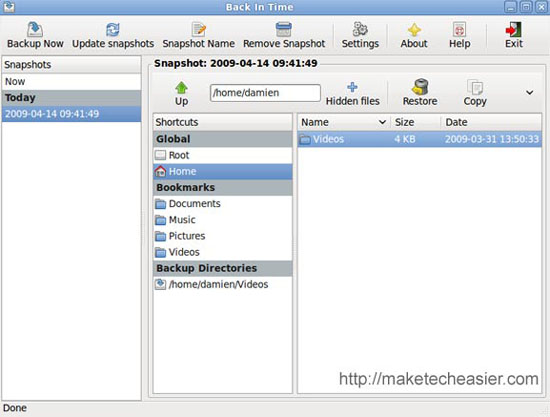Image resolution: width=550 pixels, height=417 pixels.
Task: Click Remove Snapshot icon
Action: pyautogui.click(x=283, y=30)
